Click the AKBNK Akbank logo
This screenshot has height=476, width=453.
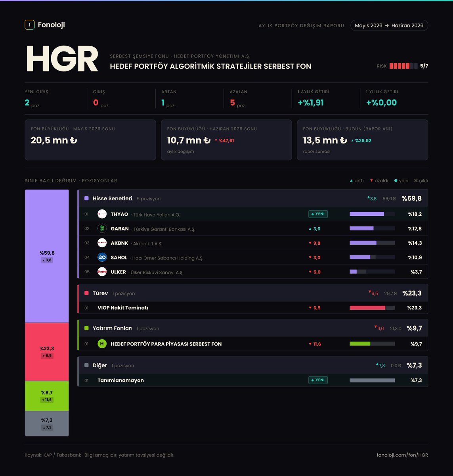pos(102,243)
